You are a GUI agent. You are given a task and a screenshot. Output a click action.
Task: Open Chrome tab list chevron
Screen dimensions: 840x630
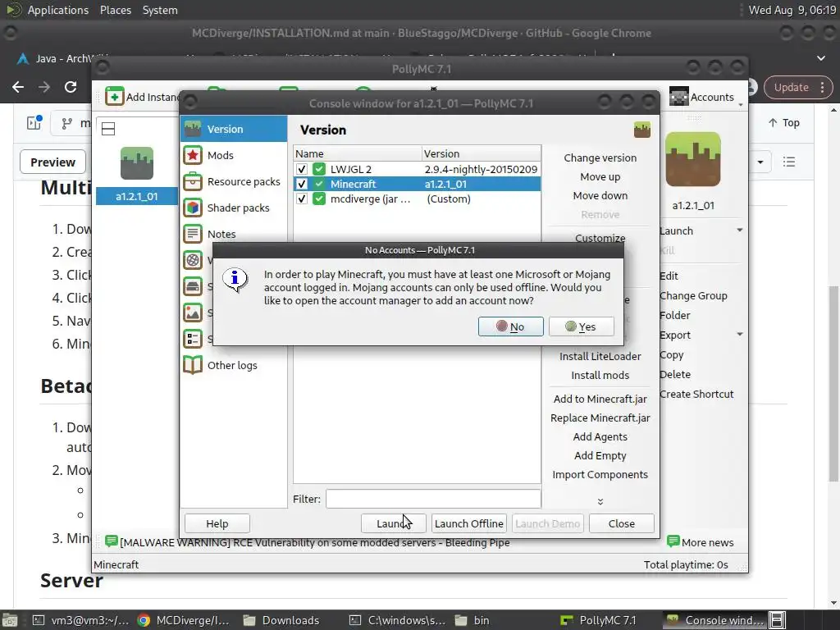[820, 58]
